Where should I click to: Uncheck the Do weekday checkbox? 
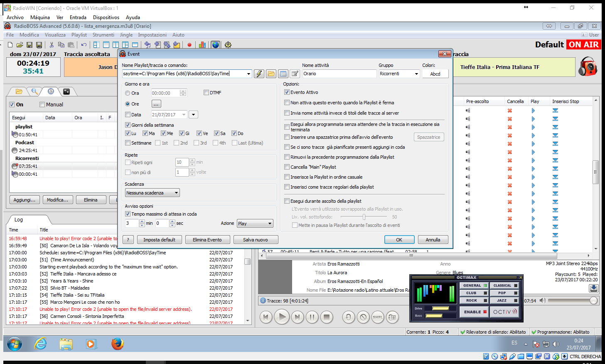pyautogui.click(x=234, y=133)
